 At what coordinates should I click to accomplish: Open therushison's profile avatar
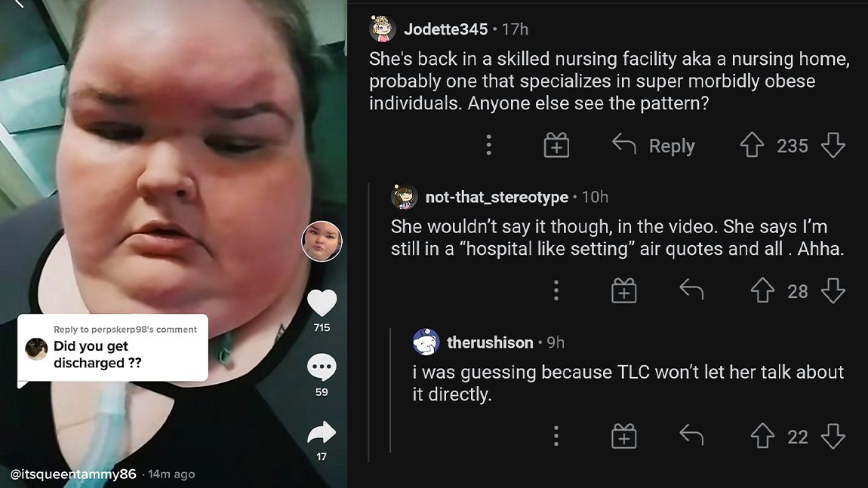pos(426,342)
